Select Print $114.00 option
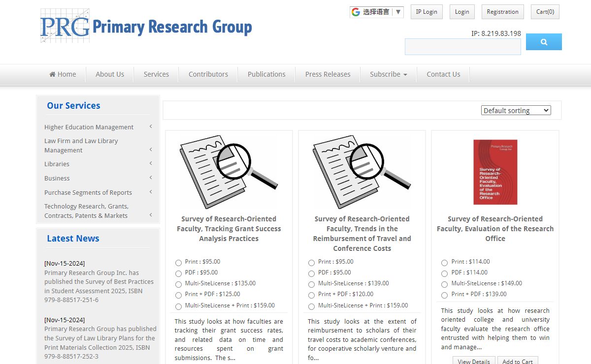The height and width of the screenshot is (364, 591). point(444,263)
